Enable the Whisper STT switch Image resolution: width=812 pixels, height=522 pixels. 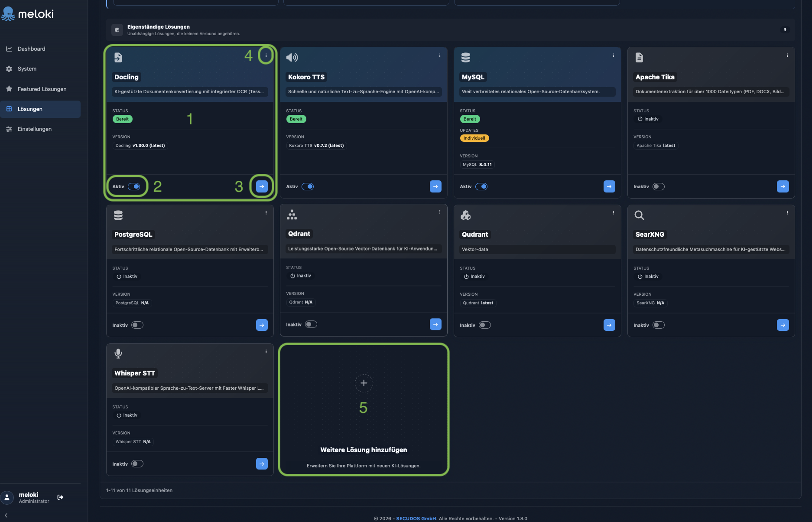pyautogui.click(x=137, y=464)
